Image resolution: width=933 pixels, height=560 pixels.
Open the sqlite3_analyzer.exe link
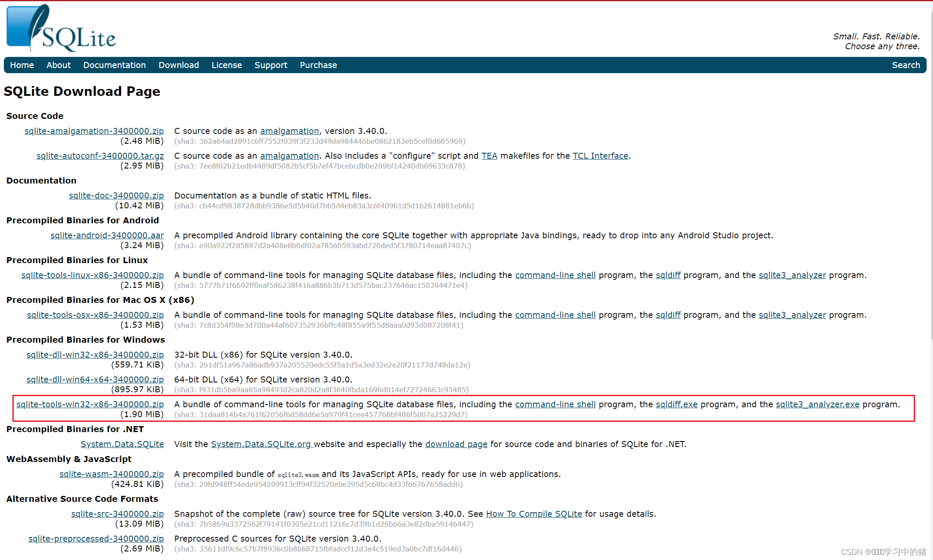coord(817,404)
